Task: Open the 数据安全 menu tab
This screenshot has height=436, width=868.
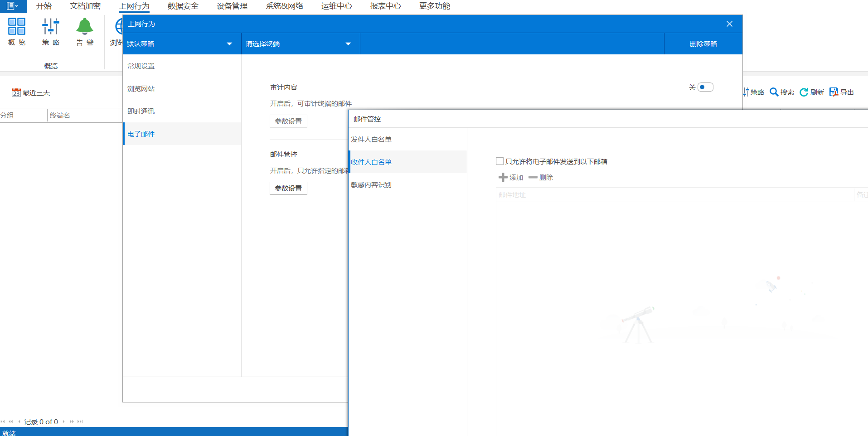Action: click(x=183, y=6)
